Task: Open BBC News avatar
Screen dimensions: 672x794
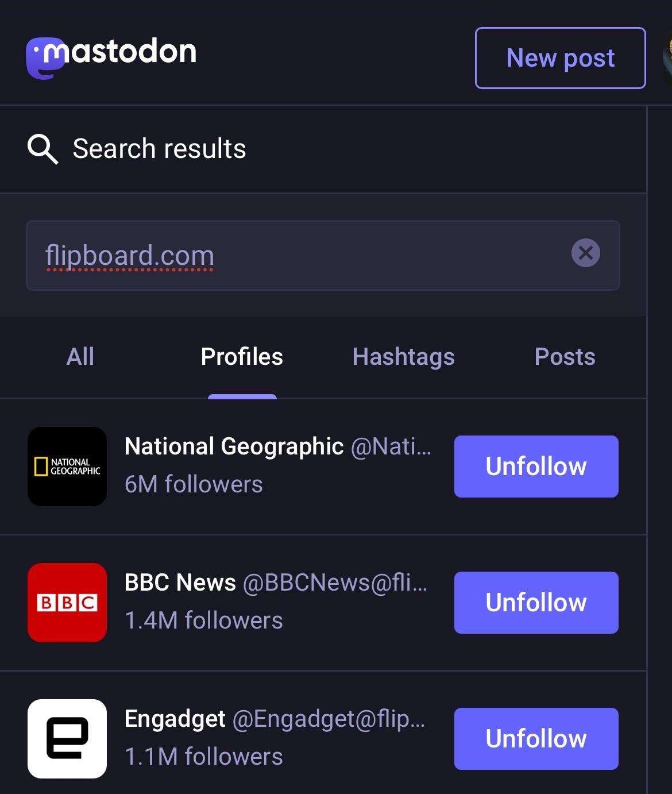Action: 67,603
